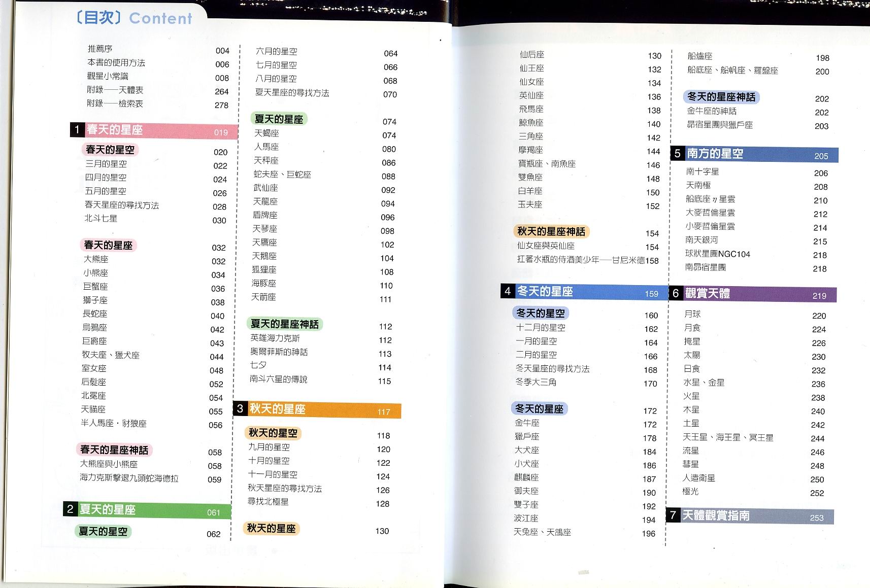Image resolution: width=870 pixels, height=588 pixels.
Task: Click the 船底座、船帆座、羅盤座 entry
Action: (732, 70)
